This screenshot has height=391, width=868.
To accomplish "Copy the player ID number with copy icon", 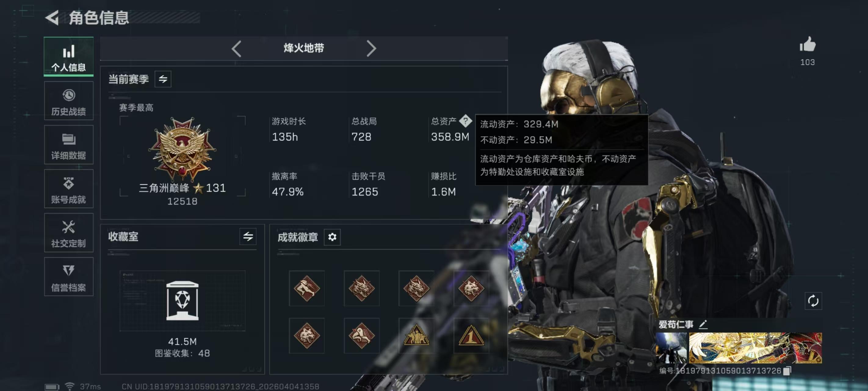I will [x=787, y=371].
